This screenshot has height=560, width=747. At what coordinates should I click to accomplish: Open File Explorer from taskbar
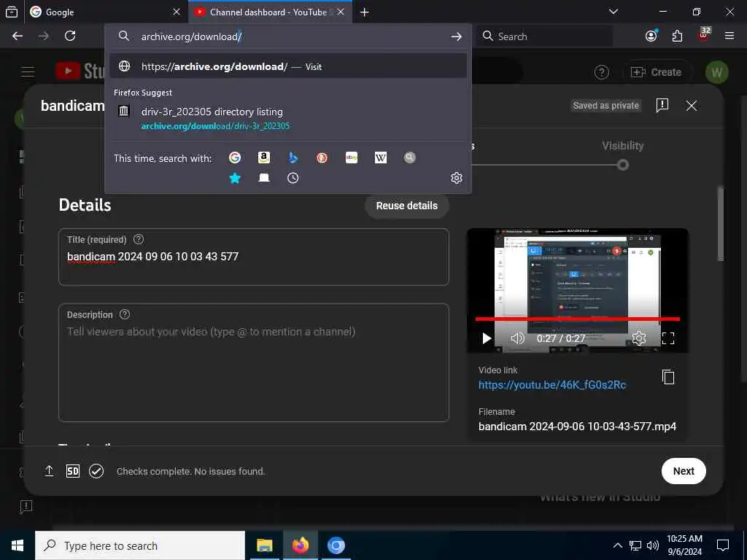coord(264,545)
